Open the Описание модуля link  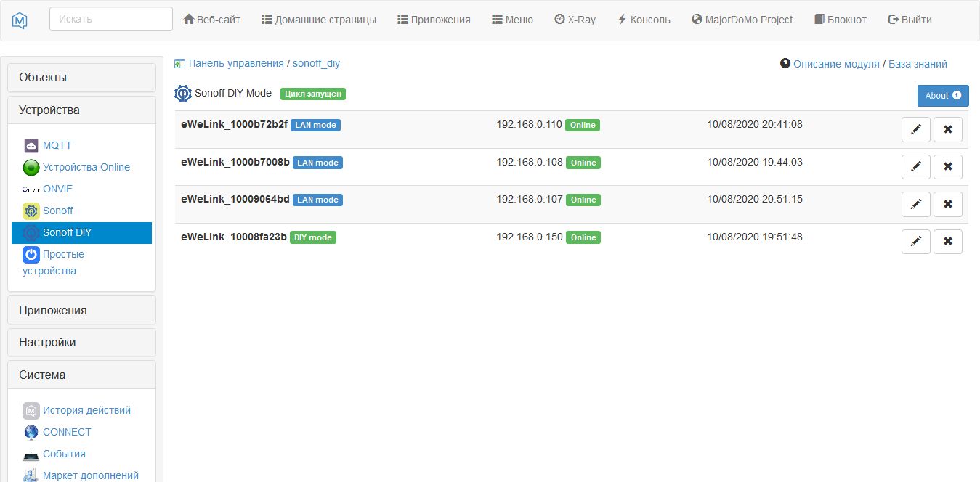[835, 64]
